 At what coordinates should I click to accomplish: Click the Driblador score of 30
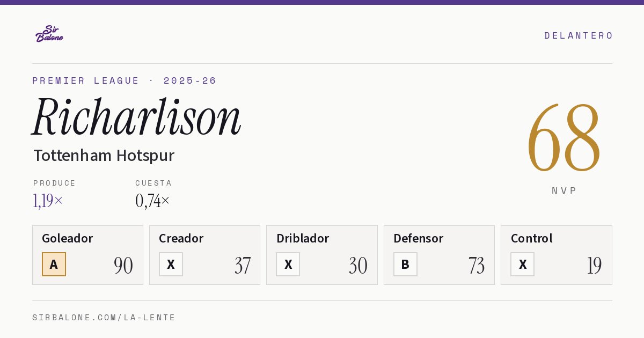point(358,266)
